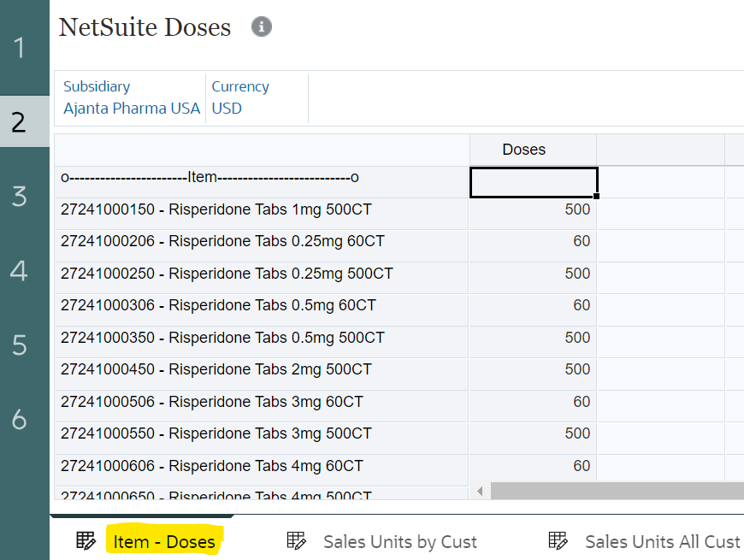The width and height of the screenshot is (744, 560).
Task: Select the Doses column header
Action: (523, 150)
